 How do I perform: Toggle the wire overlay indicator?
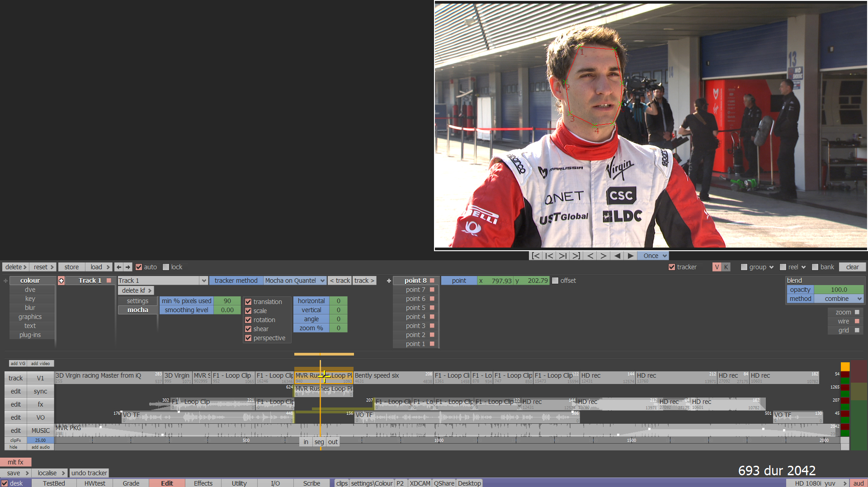pyautogui.click(x=857, y=321)
